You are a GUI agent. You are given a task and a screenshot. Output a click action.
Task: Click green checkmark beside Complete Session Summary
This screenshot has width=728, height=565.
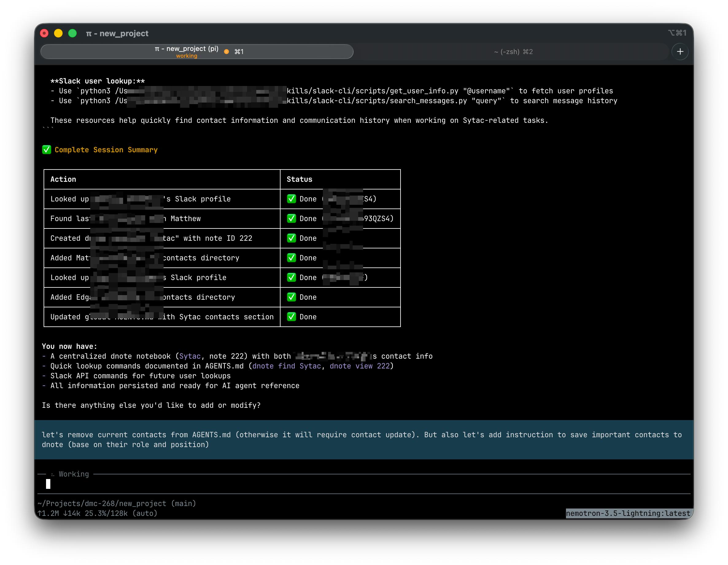[47, 150]
